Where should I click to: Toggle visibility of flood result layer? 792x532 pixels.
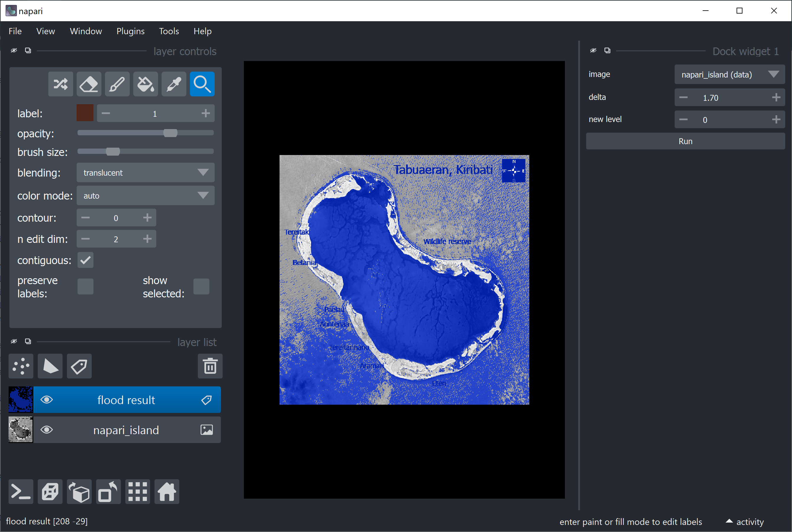tap(47, 400)
